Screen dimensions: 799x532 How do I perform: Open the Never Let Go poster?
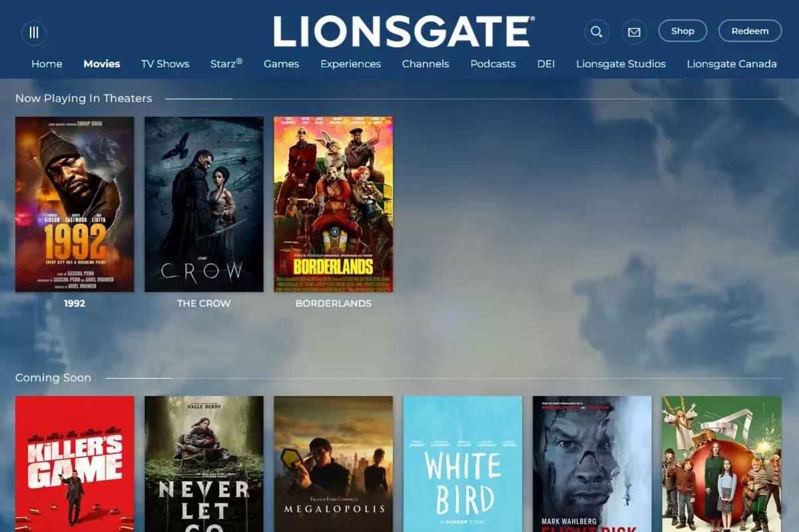204,464
